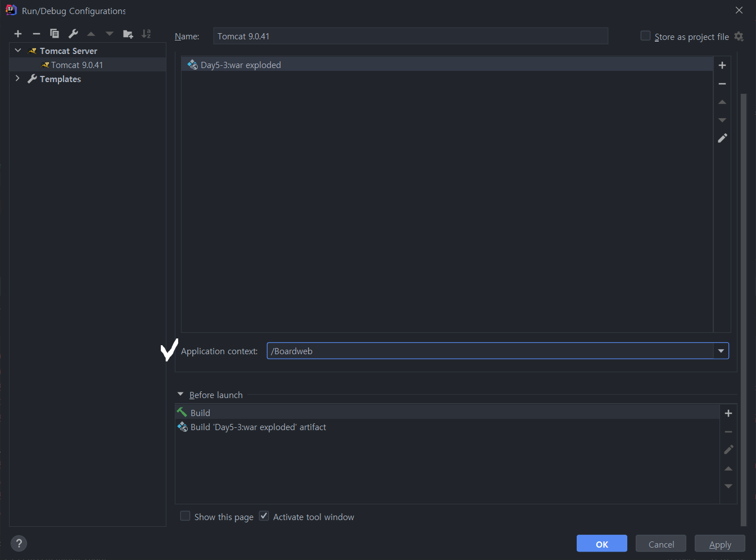This screenshot has width=756, height=560.
Task: Open help with question mark icon
Action: (19, 543)
